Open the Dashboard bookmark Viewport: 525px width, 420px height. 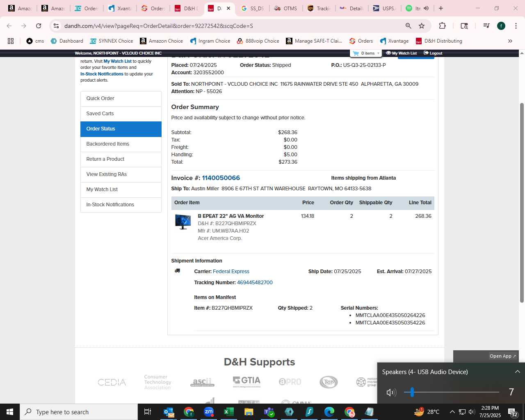coord(67,41)
